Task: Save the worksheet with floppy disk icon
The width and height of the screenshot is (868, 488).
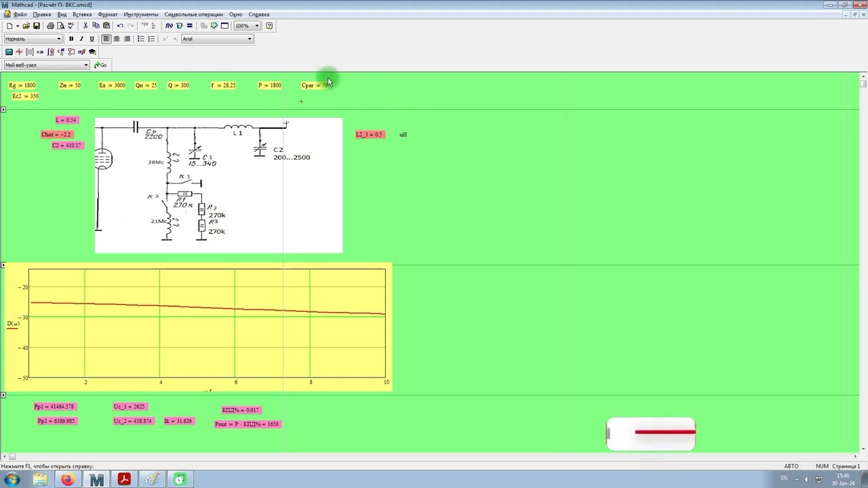Action: pyautogui.click(x=37, y=26)
